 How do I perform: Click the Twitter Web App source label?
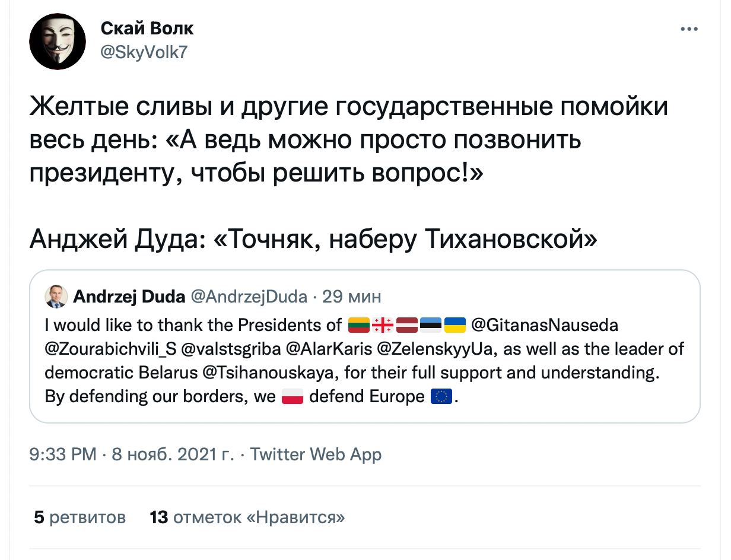[x=316, y=454]
